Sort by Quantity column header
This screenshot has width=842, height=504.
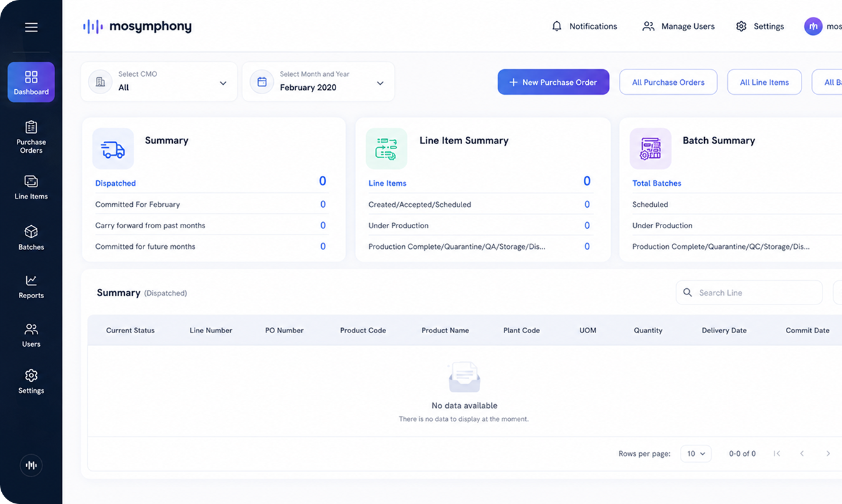pos(648,331)
